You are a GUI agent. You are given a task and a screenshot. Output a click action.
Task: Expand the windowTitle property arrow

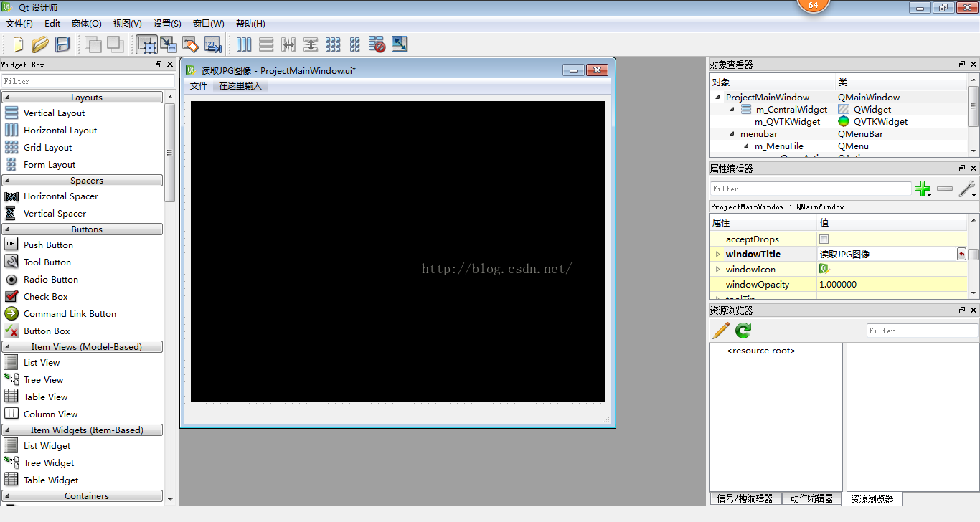[x=717, y=254]
